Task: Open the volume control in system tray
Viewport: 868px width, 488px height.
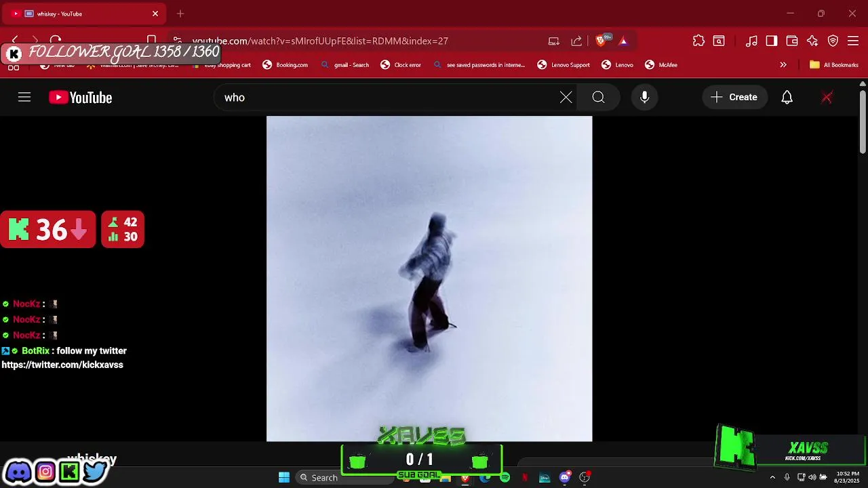Action: point(812,477)
